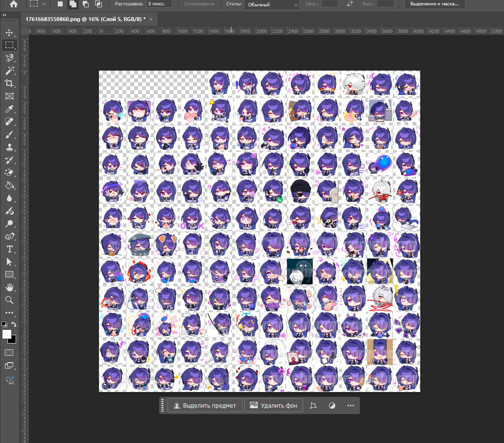Click the dark ghost background sticker
The width and height of the screenshot is (504, 443).
(300, 271)
